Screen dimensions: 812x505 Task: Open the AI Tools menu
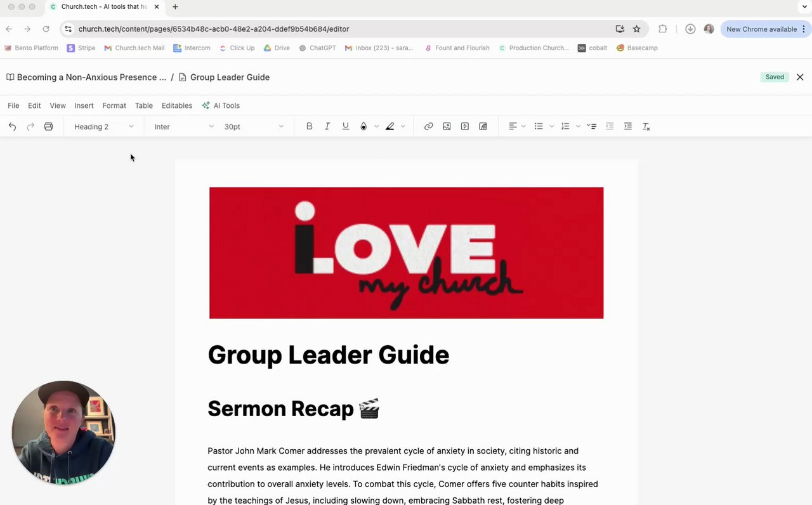coord(221,105)
